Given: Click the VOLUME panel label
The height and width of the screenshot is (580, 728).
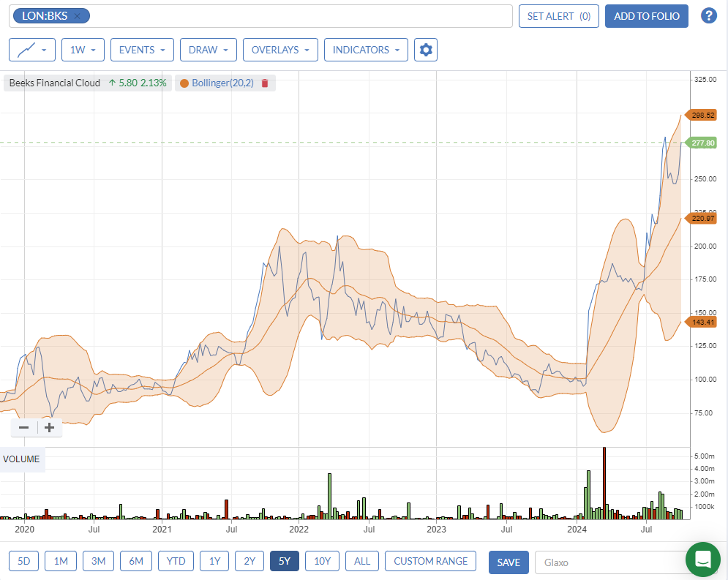Looking at the screenshot, I should tap(21, 459).
